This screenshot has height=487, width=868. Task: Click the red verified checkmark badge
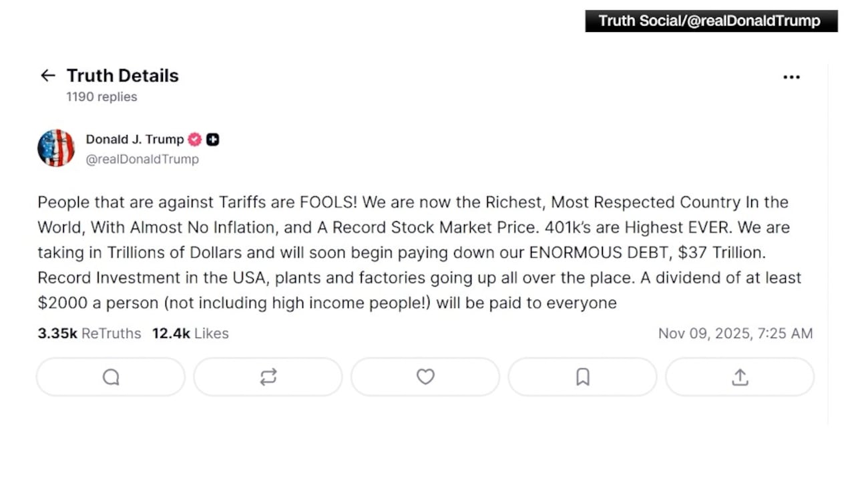coord(194,140)
